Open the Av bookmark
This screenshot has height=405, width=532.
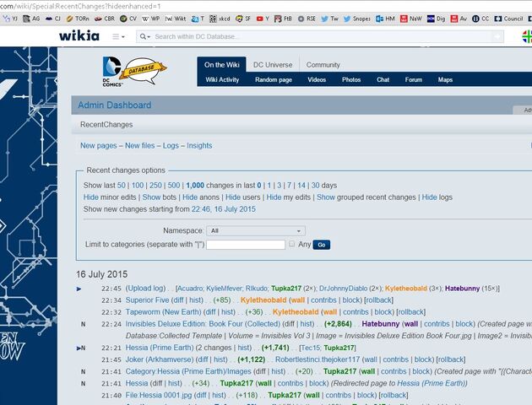pos(459,19)
